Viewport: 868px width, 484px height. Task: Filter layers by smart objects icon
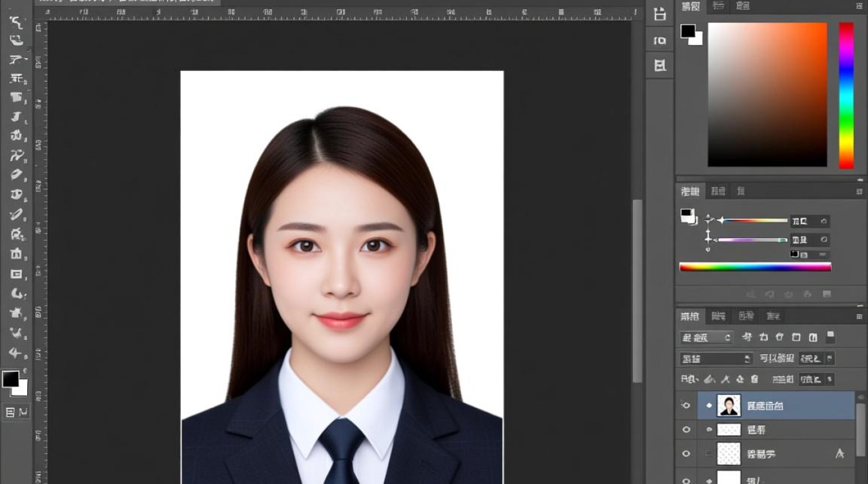click(x=813, y=337)
